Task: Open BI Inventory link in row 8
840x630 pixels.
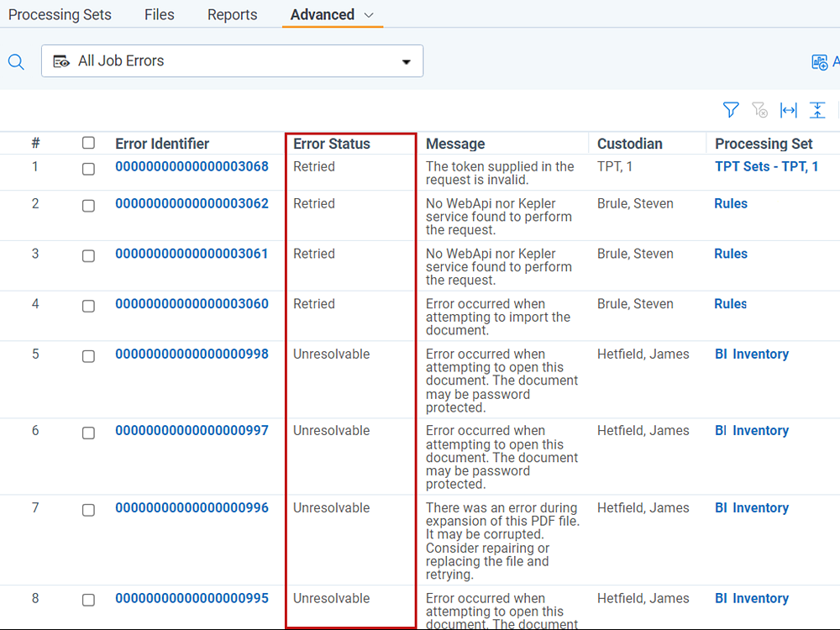Action: click(752, 598)
